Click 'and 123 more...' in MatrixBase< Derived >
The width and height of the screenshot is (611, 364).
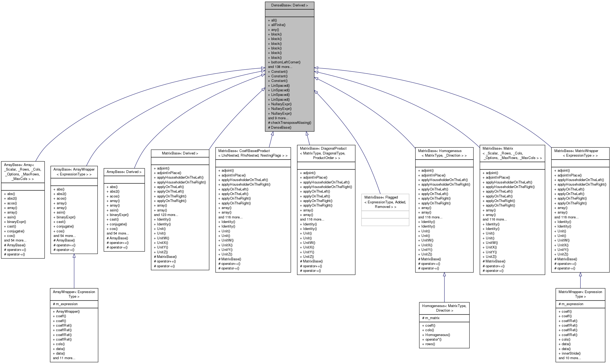(166, 215)
